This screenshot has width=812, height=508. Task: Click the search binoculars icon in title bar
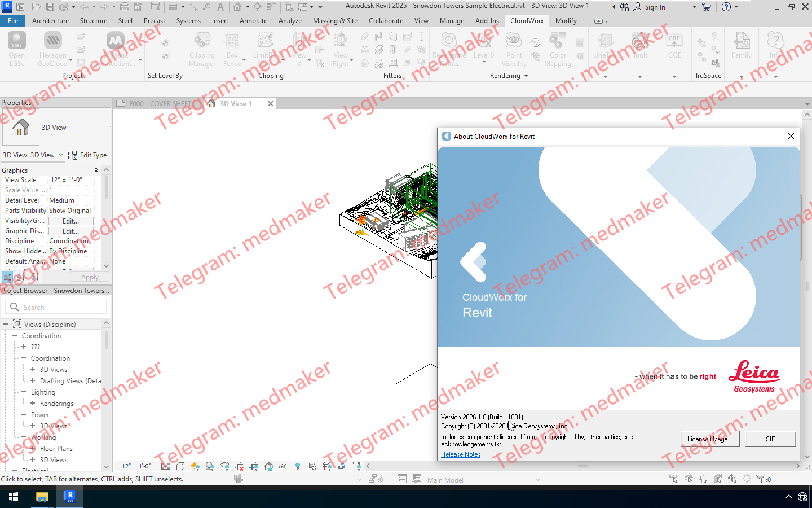[x=624, y=7]
